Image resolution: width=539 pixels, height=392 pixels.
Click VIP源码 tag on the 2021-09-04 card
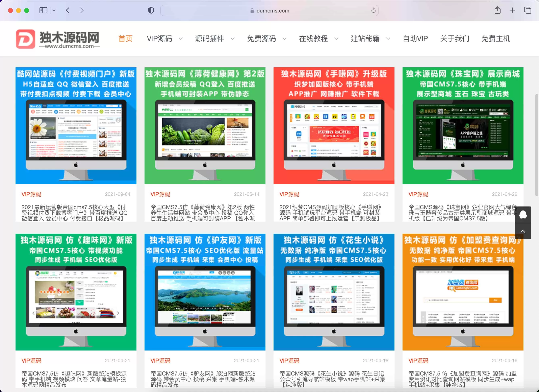point(31,194)
